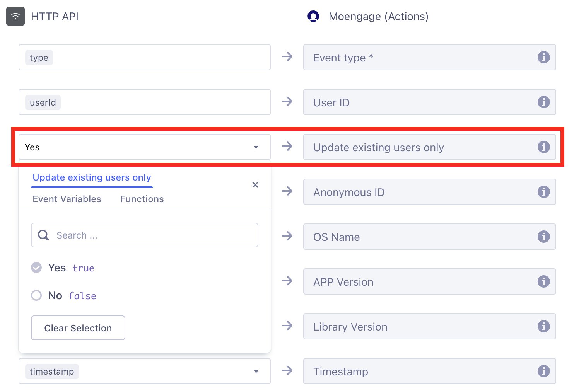Click the Clear Selection button
The height and width of the screenshot is (392, 574).
[78, 328]
